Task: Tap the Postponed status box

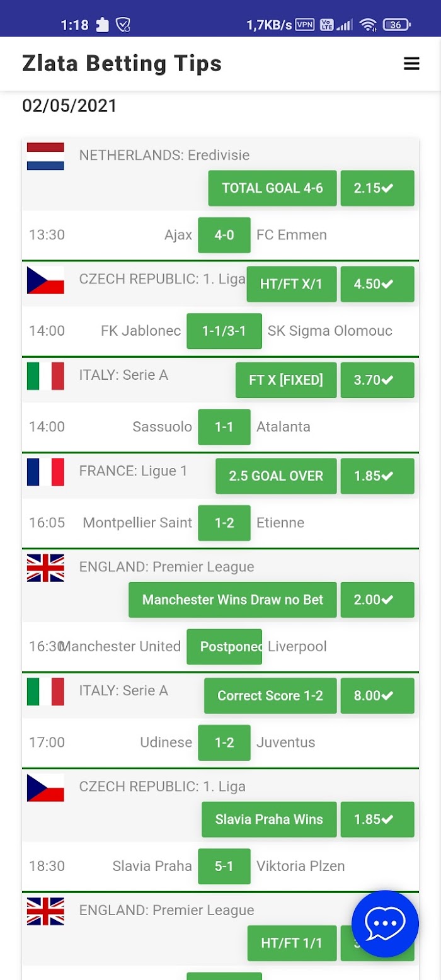Action: point(224,646)
